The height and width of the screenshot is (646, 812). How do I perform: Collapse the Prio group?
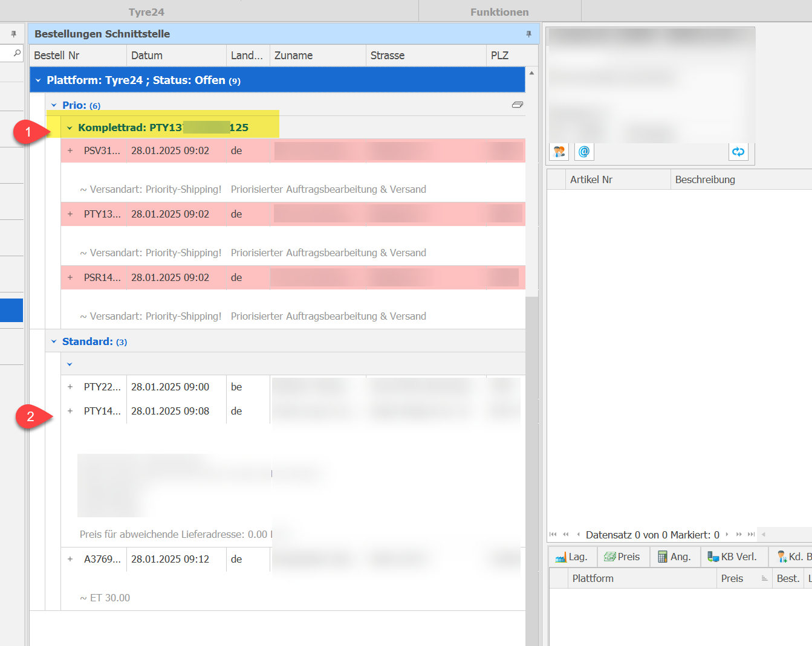(x=54, y=105)
